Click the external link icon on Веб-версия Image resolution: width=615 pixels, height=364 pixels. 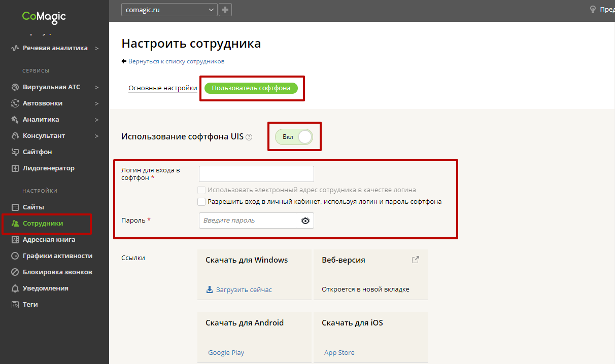[x=415, y=260]
